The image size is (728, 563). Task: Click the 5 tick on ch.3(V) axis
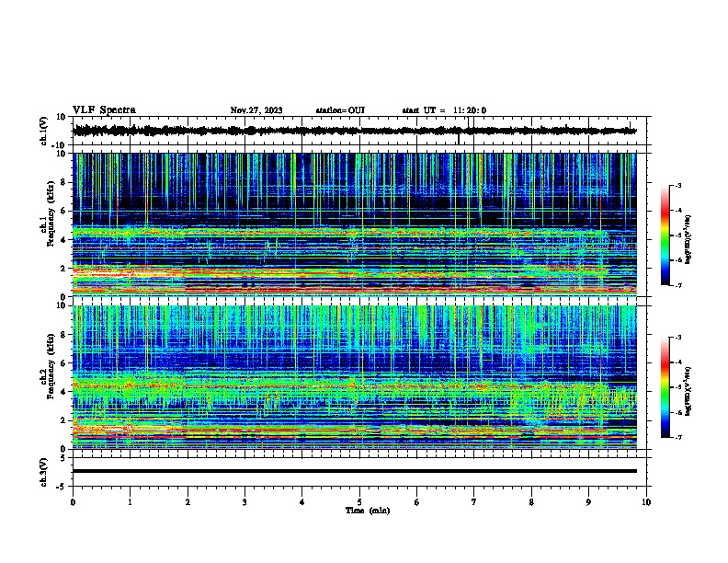click(x=63, y=457)
